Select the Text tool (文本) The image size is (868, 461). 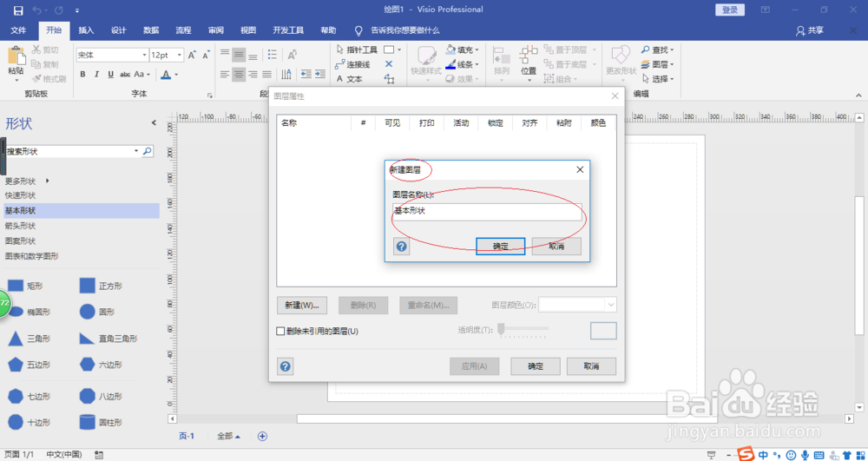coord(349,79)
